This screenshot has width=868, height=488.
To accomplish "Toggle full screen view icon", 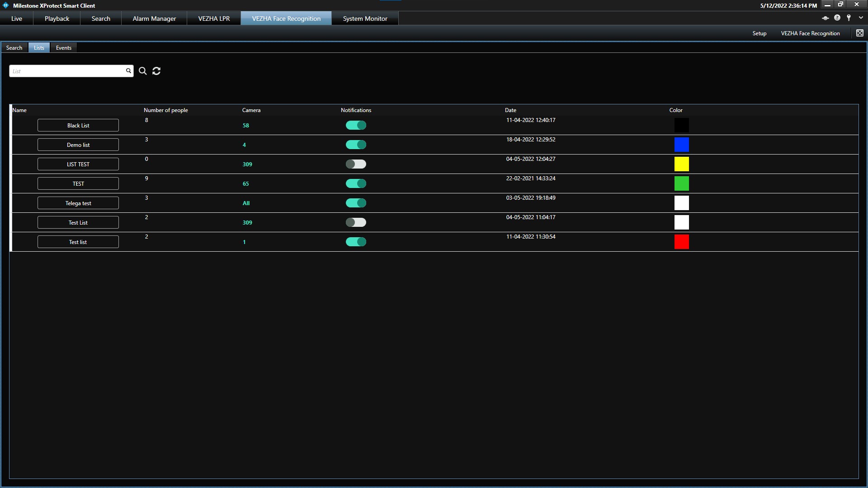I will (x=860, y=33).
